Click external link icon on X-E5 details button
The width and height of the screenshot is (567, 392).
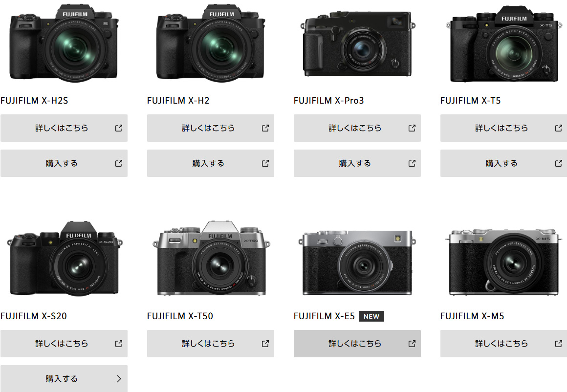pos(412,344)
